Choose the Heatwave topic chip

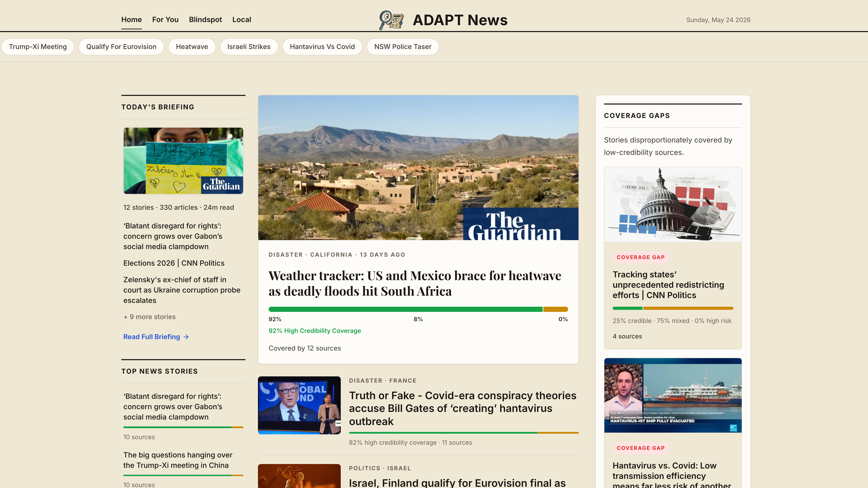point(192,47)
